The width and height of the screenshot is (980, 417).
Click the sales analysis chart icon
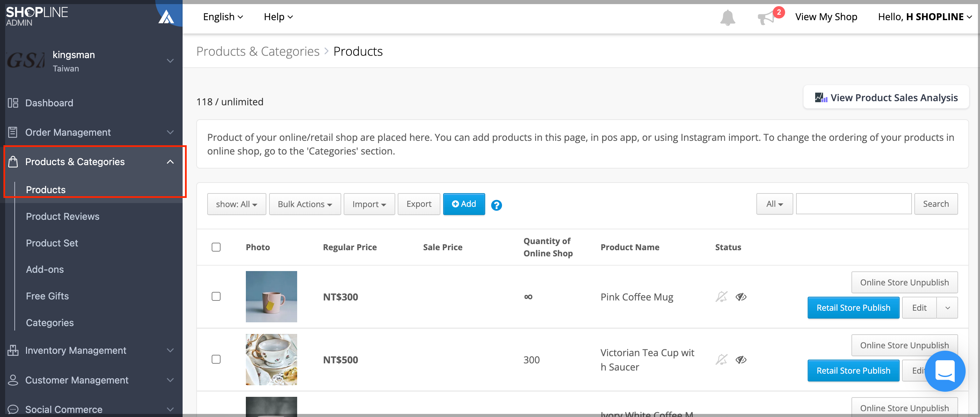821,98
